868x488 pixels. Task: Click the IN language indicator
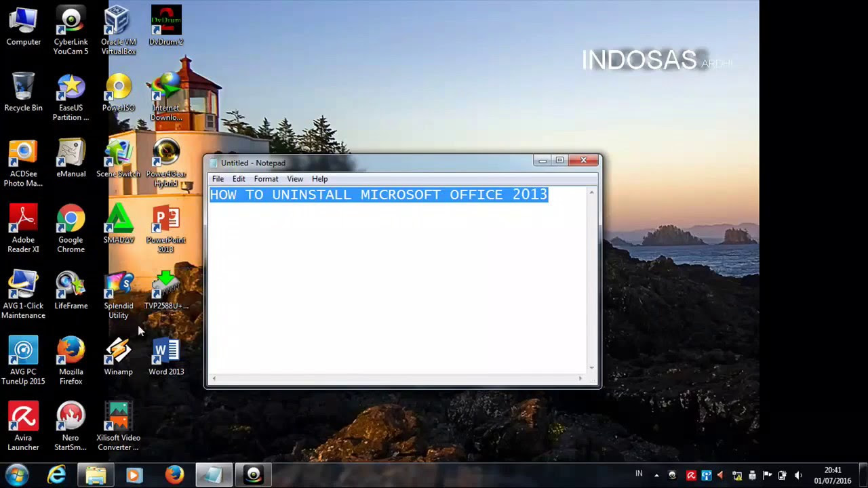[639, 474]
